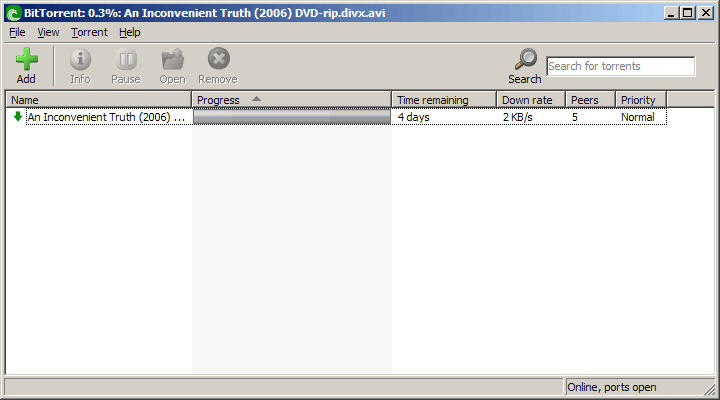Click the Open folder toolbar icon

click(172, 61)
